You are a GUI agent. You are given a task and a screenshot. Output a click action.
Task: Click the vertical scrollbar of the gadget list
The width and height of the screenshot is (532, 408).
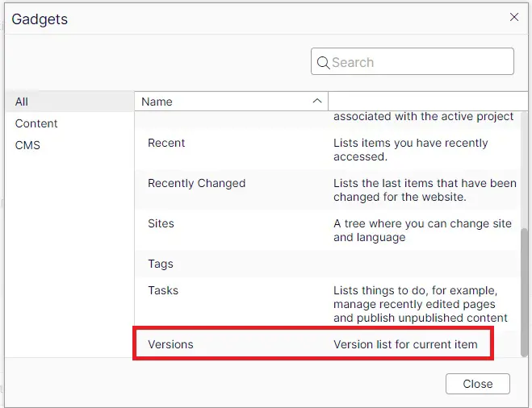coord(525,290)
